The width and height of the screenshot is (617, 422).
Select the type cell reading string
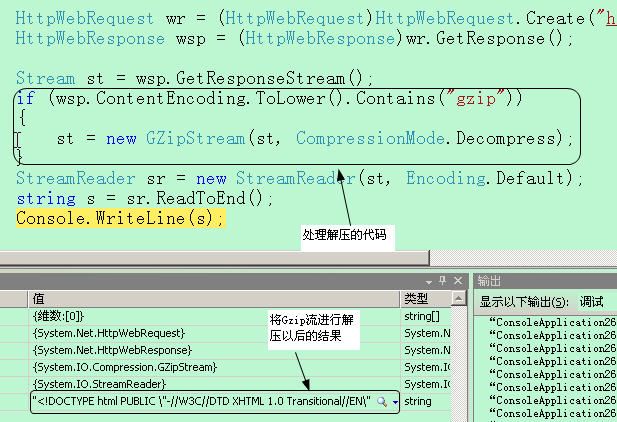[x=418, y=402]
